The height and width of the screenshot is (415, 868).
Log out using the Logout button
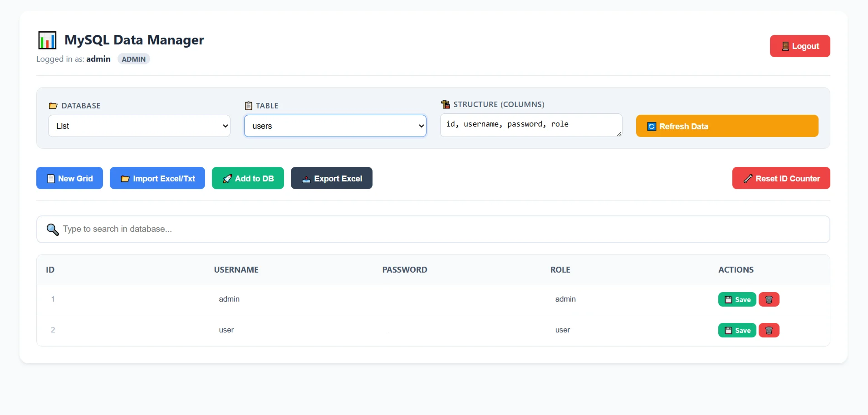799,46
